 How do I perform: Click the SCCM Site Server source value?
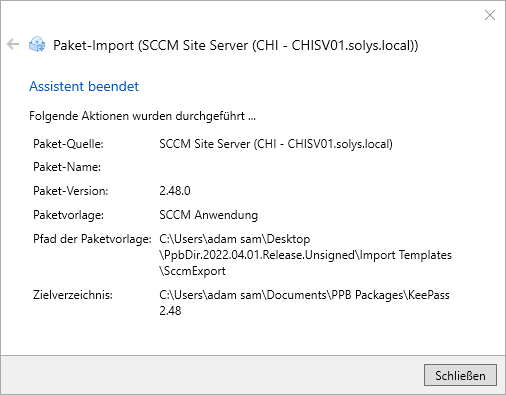point(276,144)
